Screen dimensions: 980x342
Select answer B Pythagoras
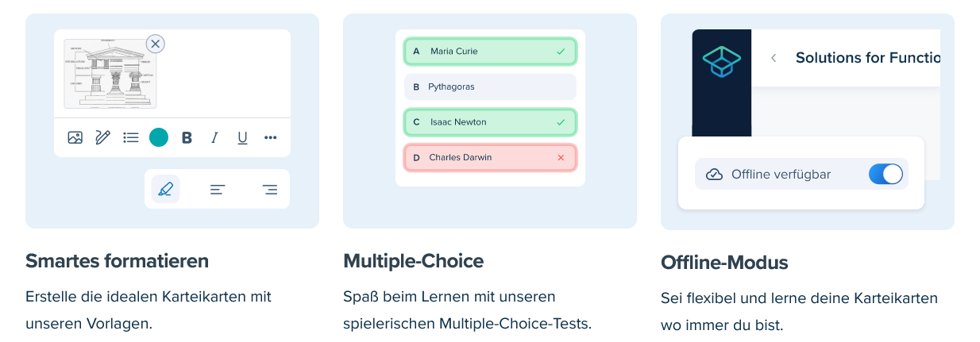click(490, 86)
